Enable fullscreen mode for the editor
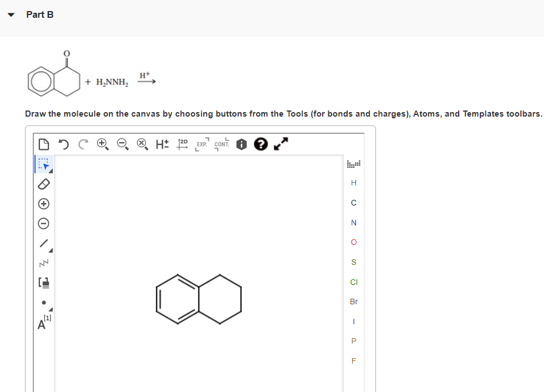The height and width of the screenshot is (392, 552). (x=280, y=144)
